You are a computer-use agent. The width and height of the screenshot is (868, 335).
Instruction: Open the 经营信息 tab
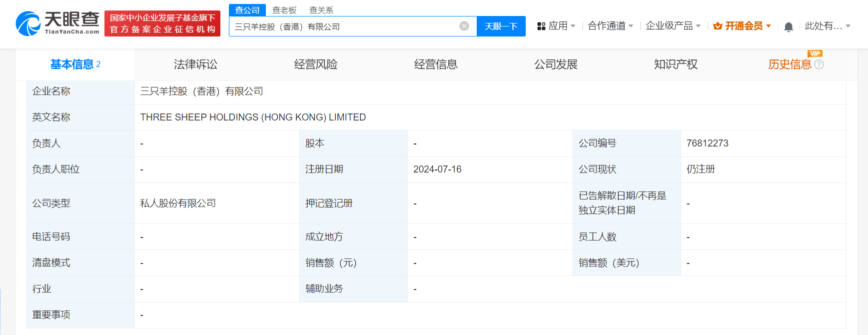pos(436,64)
